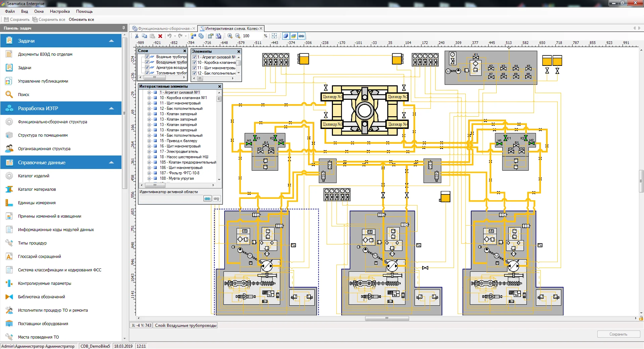Toggle the stacked layers panel icon
Image resolution: width=644 pixels, height=349 pixels.
pos(294,36)
